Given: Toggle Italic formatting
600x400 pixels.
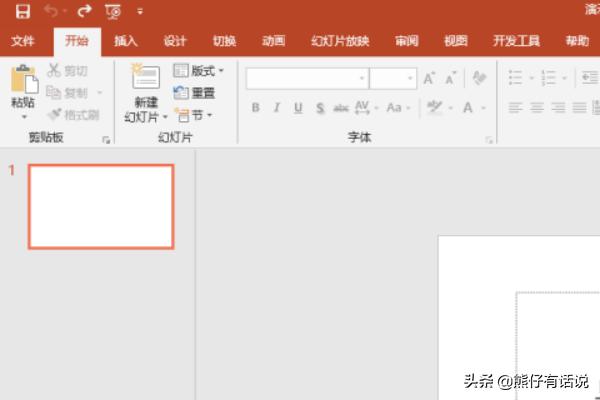Looking at the screenshot, I should click(x=276, y=108).
